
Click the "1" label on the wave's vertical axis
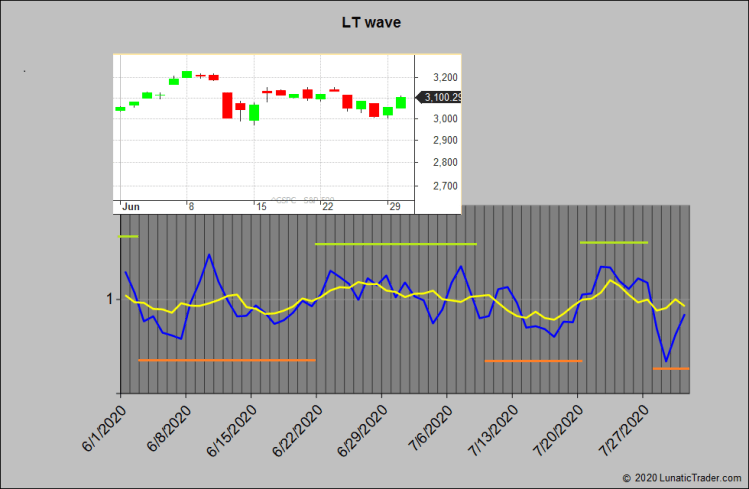coord(108,299)
